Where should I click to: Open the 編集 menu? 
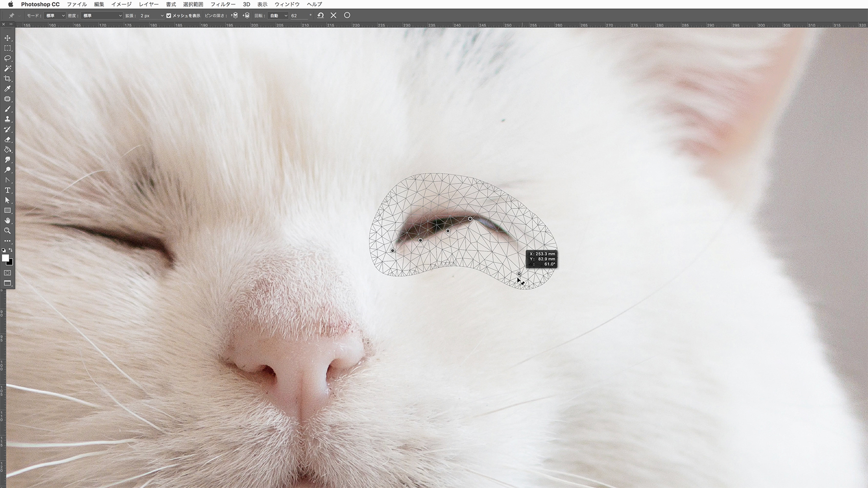[99, 4]
